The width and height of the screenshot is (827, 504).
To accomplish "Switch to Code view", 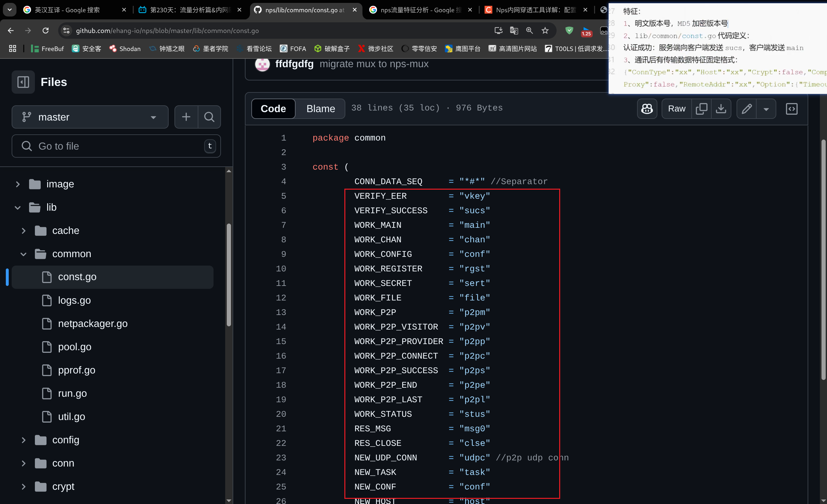I will [x=273, y=109].
